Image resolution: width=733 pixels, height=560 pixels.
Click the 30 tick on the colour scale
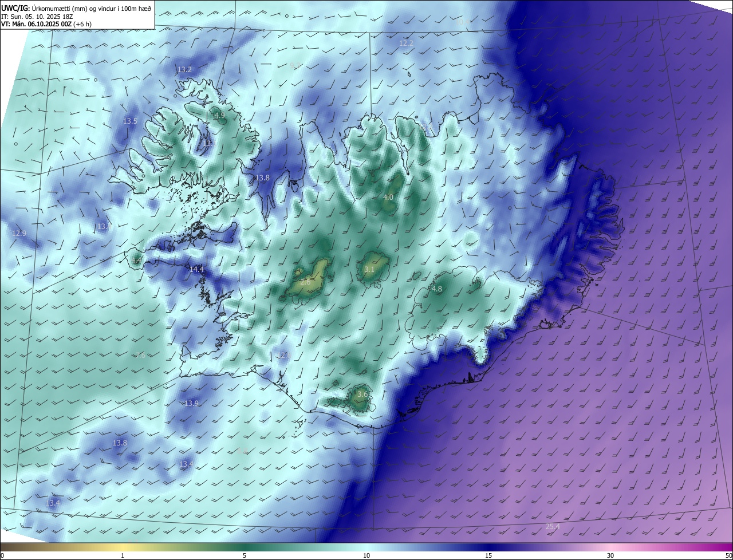click(610, 555)
